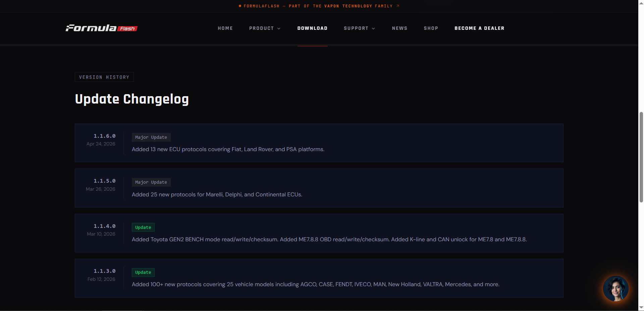Go to the News page
This screenshot has height=311, width=644.
coord(399,28)
